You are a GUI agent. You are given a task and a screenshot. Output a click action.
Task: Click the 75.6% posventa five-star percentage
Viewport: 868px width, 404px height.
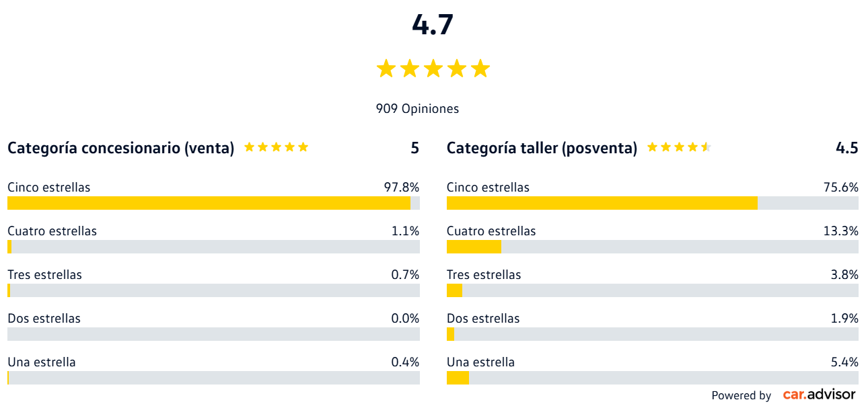841,188
